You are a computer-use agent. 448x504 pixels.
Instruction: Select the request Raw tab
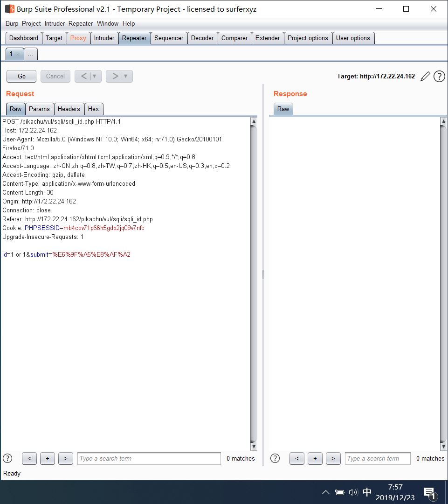pos(15,109)
